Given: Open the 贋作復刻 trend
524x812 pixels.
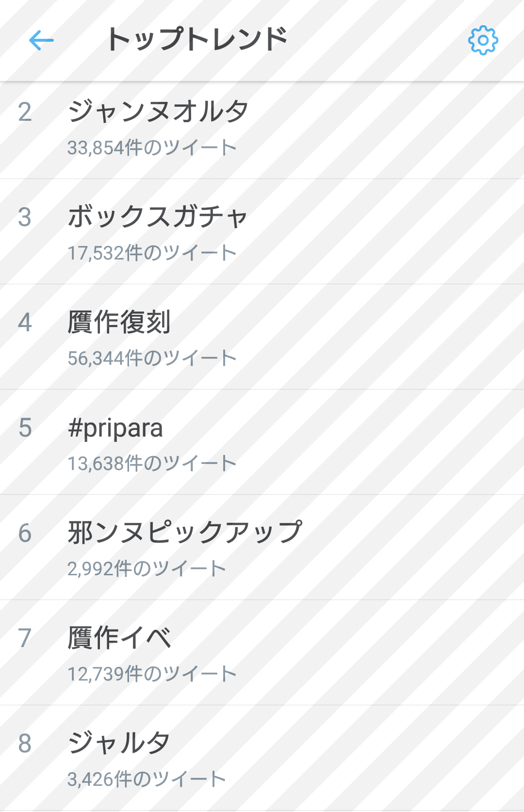Looking at the screenshot, I should click(x=119, y=322).
